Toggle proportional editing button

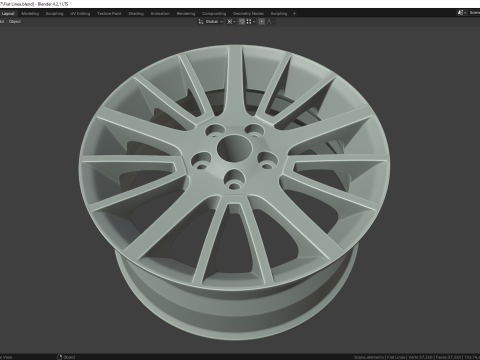click(x=262, y=22)
